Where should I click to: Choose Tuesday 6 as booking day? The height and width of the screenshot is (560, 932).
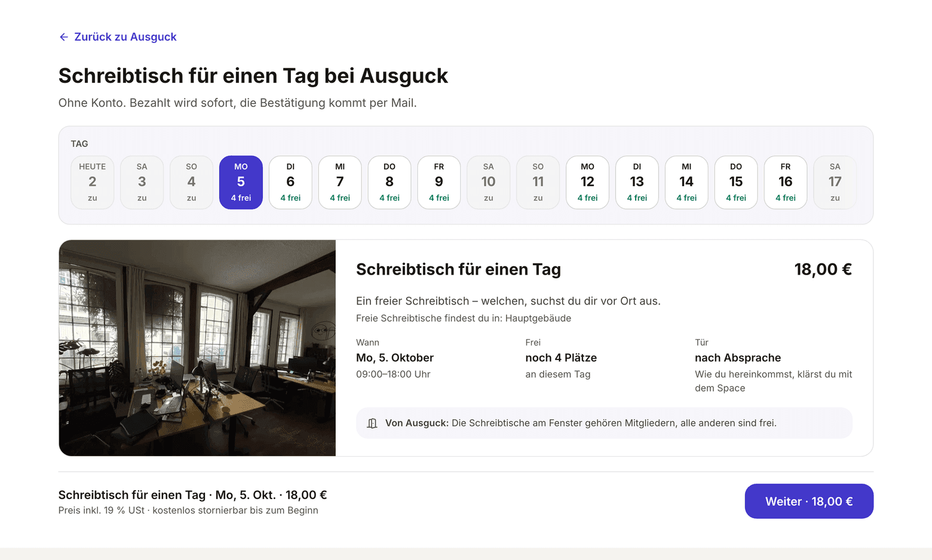point(290,183)
